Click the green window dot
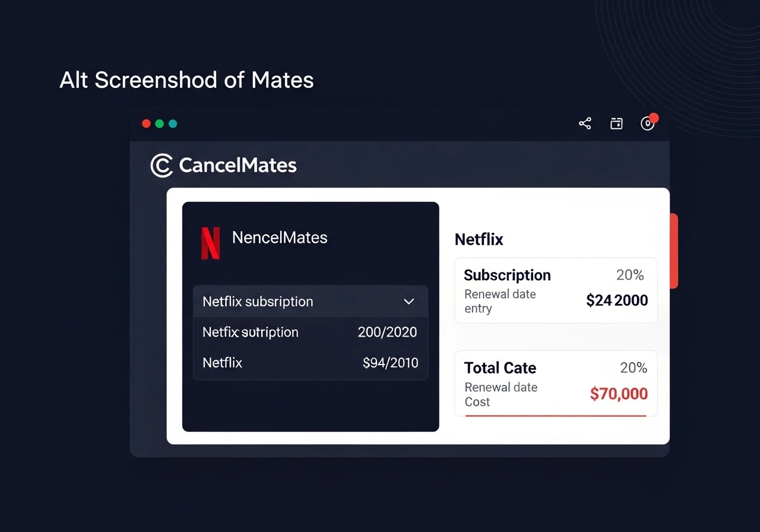The image size is (760, 532). point(159,123)
